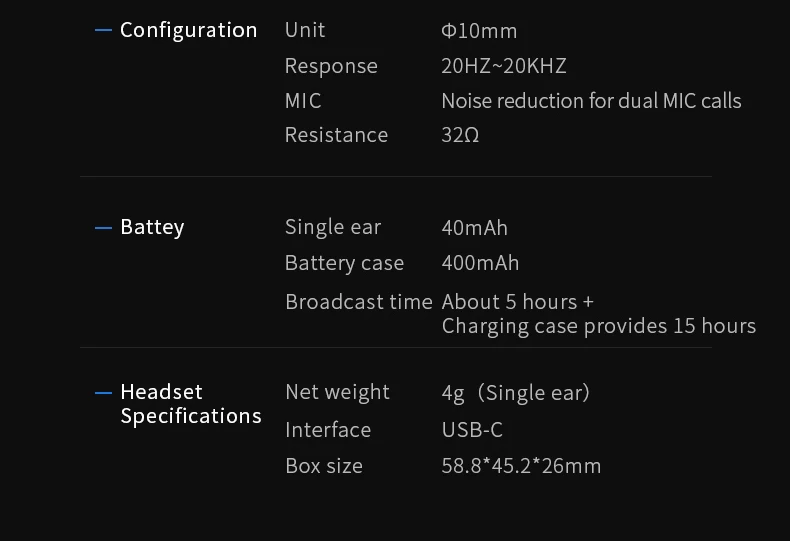Select the 32Ω resistance value

tap(460, 135)
